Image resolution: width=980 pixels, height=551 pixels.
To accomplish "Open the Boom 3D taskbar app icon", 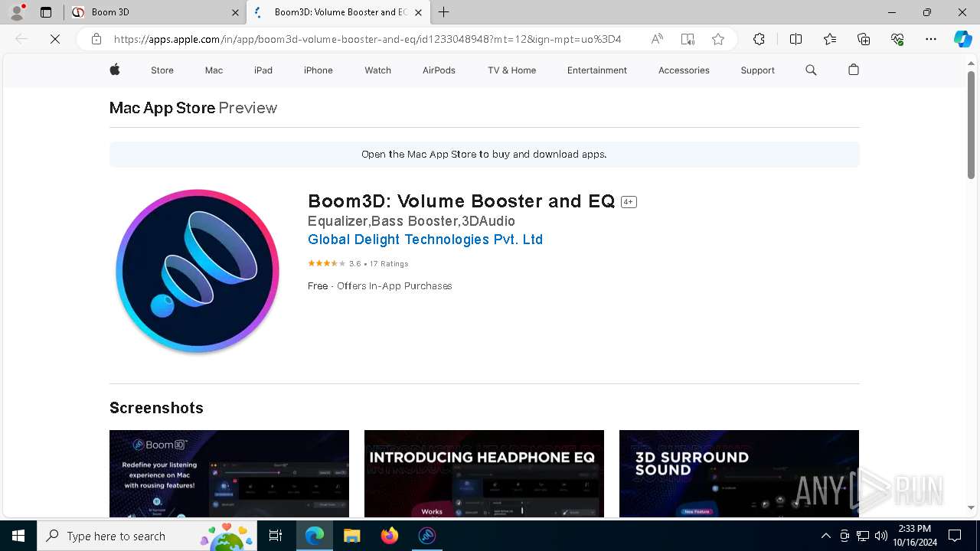I will click(x=426, y=536).
